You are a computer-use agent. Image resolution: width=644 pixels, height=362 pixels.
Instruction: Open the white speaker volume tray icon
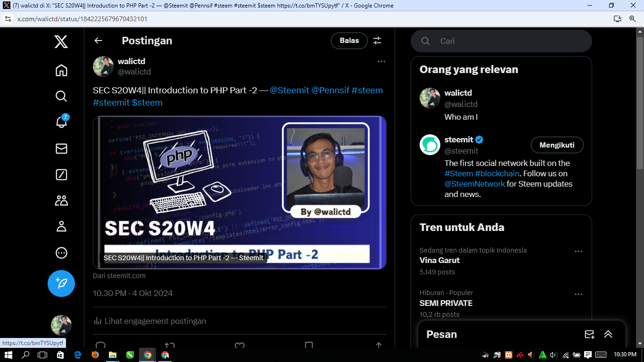[x=553, y=355]
